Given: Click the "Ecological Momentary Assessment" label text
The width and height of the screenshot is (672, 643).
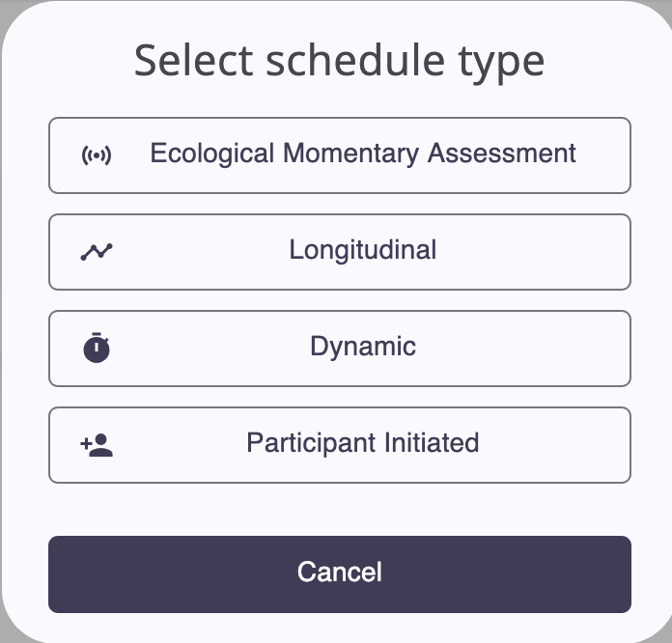Looking at the screenshot, I should point(363,154).
